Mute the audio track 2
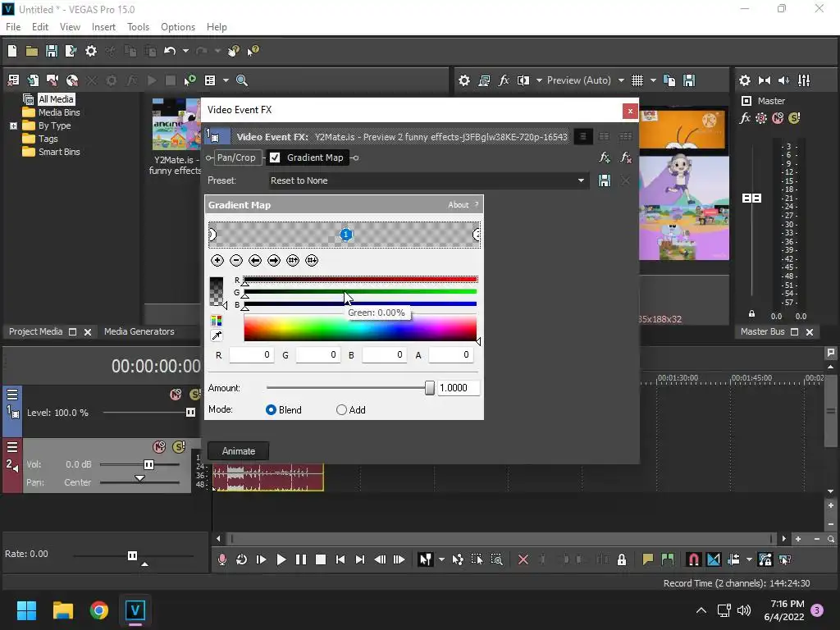 [x=159, y=447]
